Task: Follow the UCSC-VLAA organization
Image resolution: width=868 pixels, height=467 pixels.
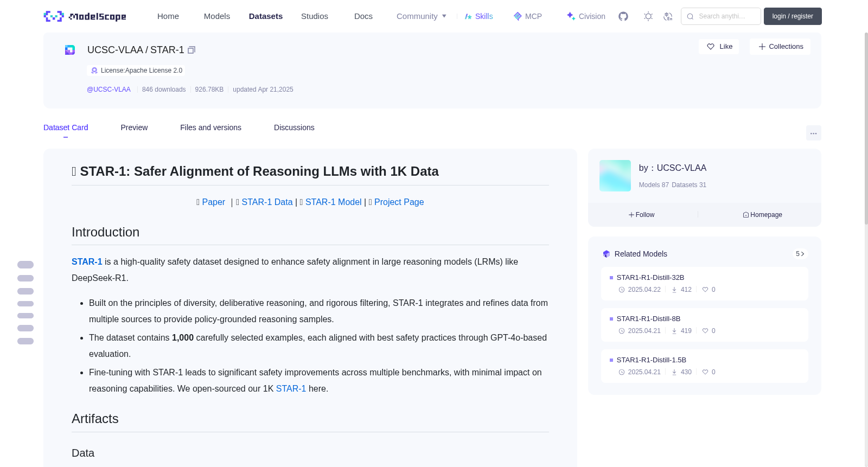Action: click(x=642, y=215)
